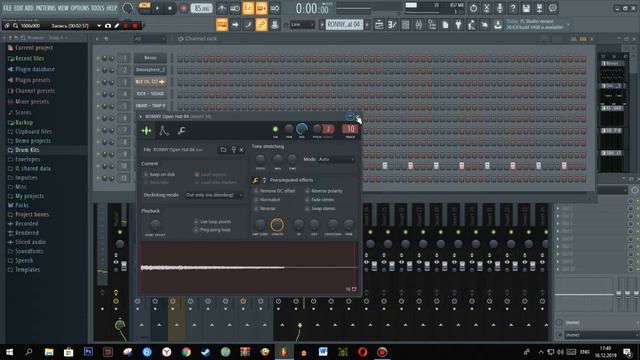Open the sampler settings tab with waveform icon

(146, 131)
